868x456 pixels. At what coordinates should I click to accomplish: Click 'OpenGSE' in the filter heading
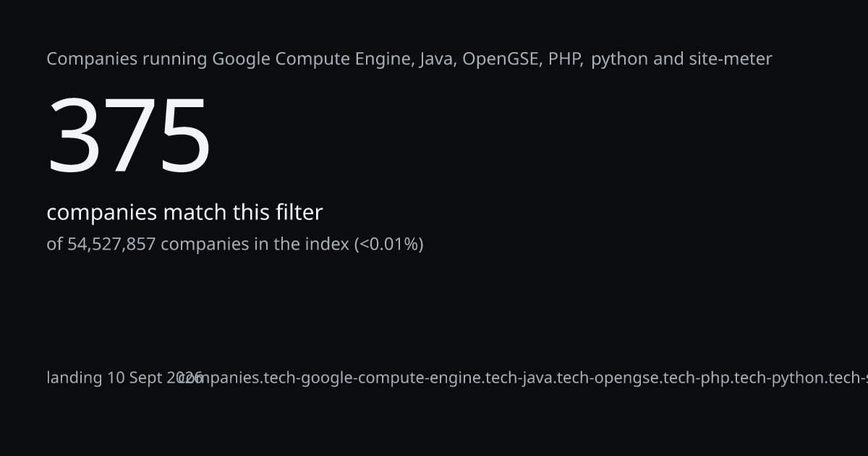[x=501, y=59]
